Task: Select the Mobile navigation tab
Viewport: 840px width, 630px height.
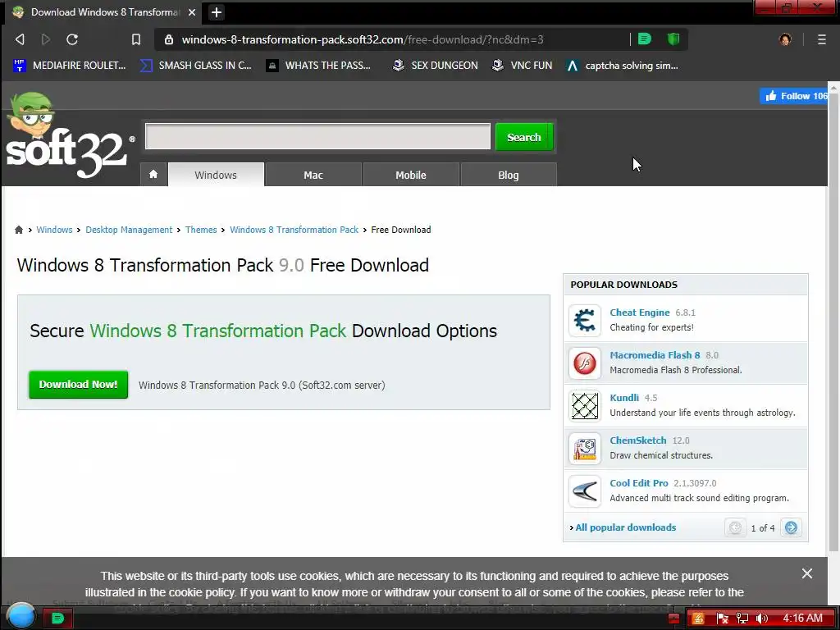Action: point(411,175)
